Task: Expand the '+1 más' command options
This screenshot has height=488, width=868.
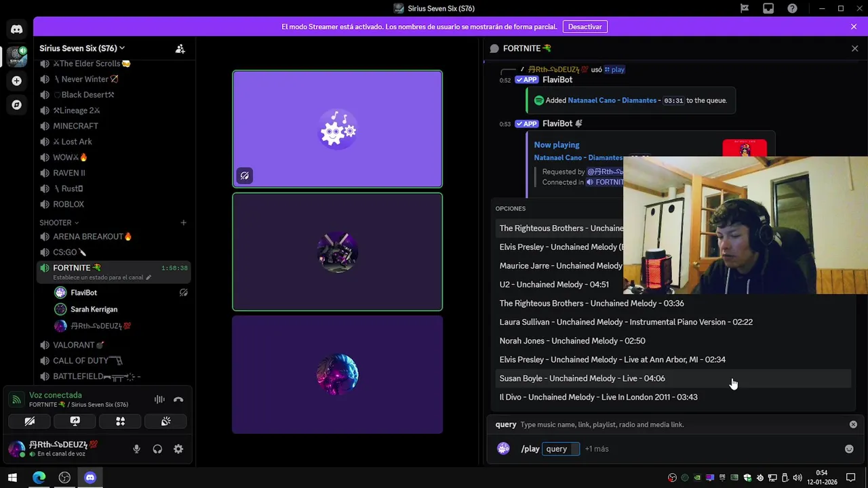Action: pyautogui.click(x=597, y=449)
